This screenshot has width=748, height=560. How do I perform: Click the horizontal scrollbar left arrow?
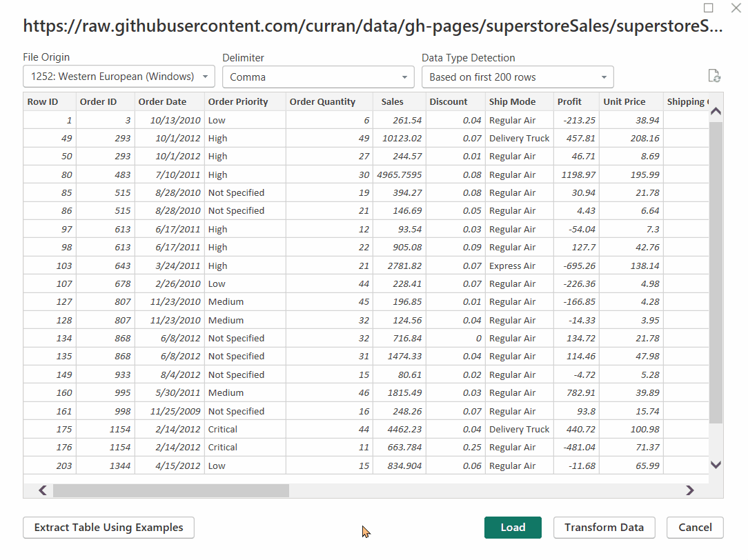(43, 490)
